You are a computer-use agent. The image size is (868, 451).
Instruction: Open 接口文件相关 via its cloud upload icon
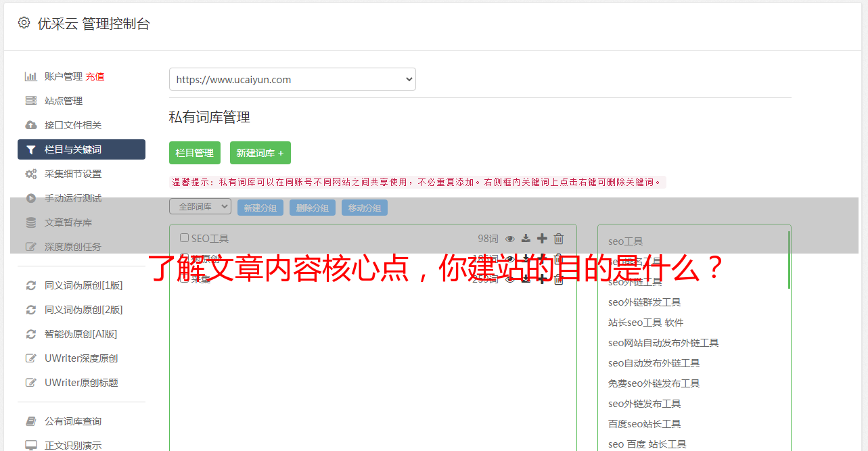[30, 125]
